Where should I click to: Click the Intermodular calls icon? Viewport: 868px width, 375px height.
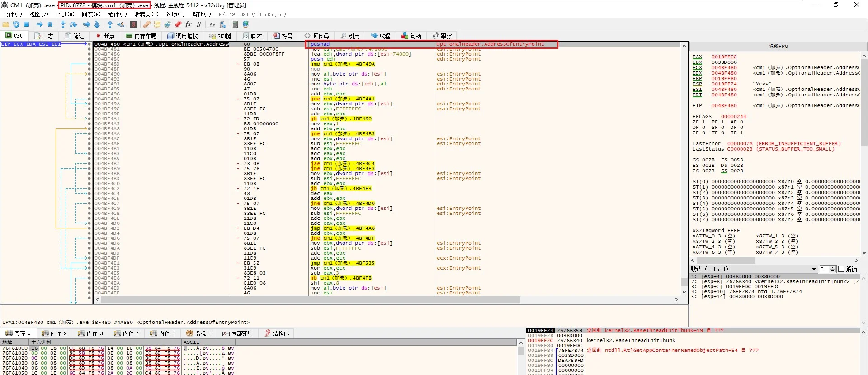click(222, 24)
